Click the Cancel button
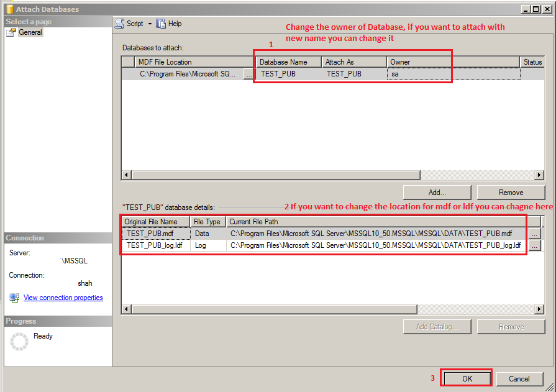Image resolution: width=556 pixels, height=392 pixels. click(519, 378)
